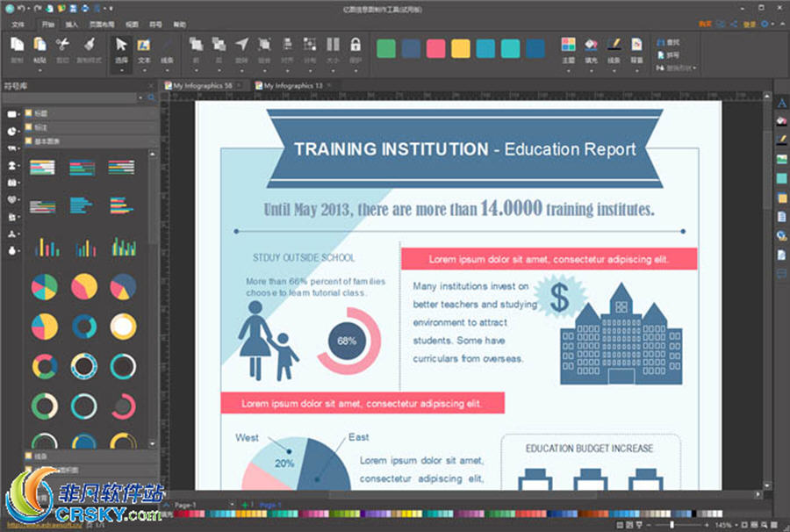Image resolution: width=790 pixels, height=532 pixels.
Task: Switch to My Infographics 13 document tab
Action: (293, 86)
